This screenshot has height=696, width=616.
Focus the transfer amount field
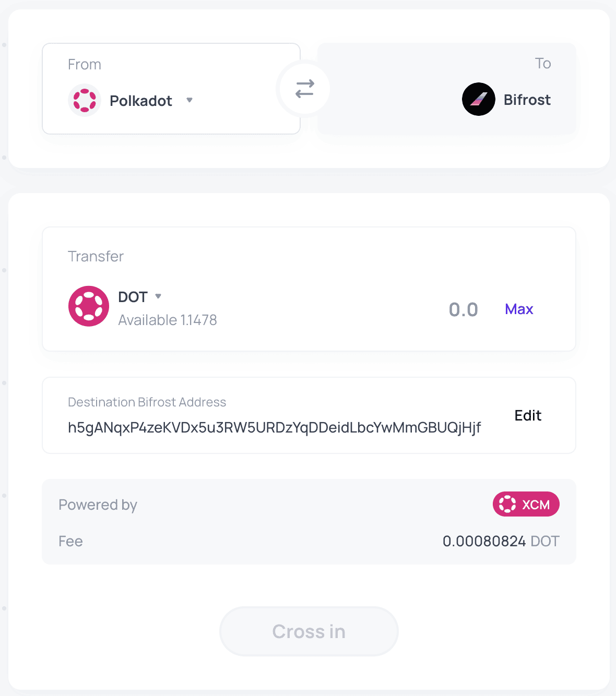(463, 309)
